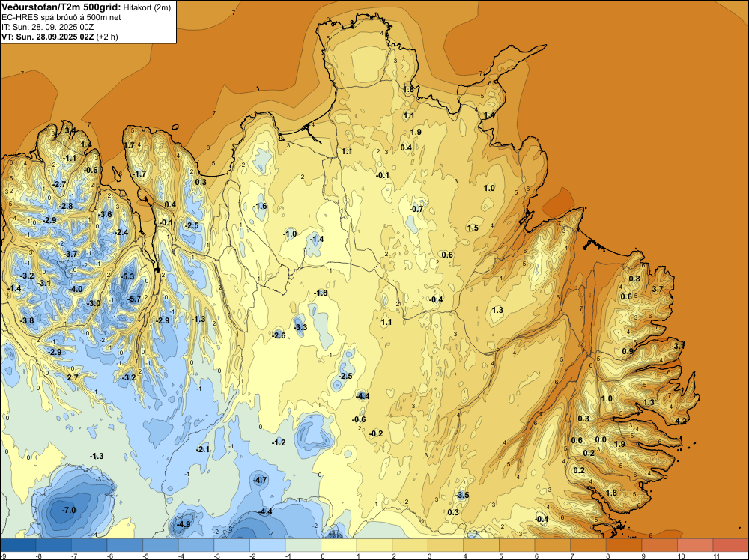The height and width of the screenshot is (560, 749).
Task: Select the legend swatch between -1 and 0
Action: point(303,545)
